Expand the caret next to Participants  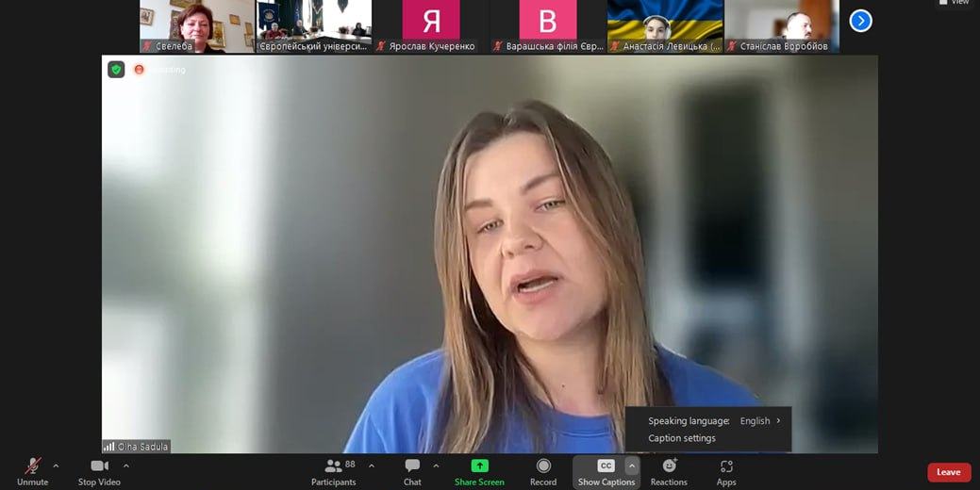click(372, 465)
